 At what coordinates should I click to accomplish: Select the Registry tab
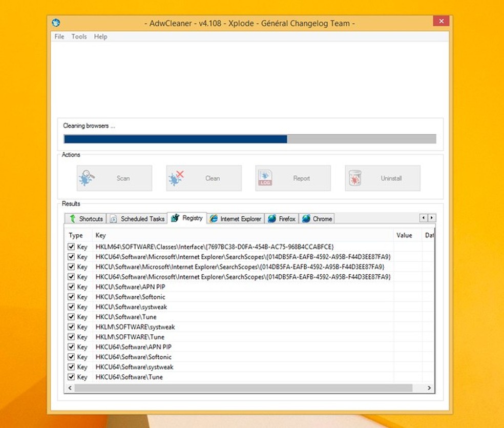(187, 218)
